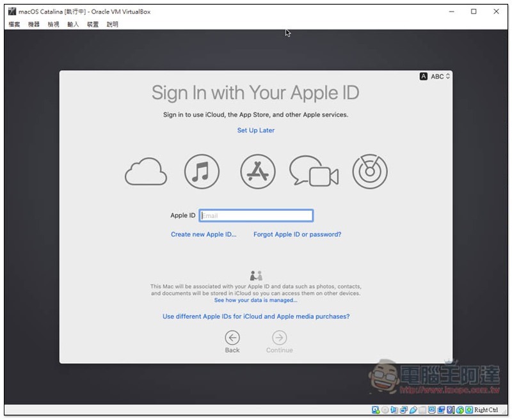Open the 檢視 menu
The height and width of the screenshot is (420, 512).
(53, 24)
